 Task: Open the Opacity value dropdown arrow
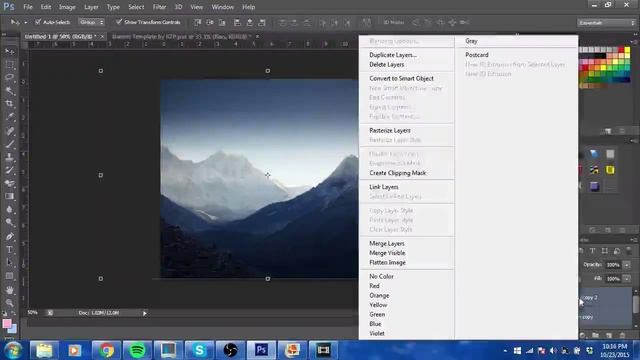(x=627, y=265)
